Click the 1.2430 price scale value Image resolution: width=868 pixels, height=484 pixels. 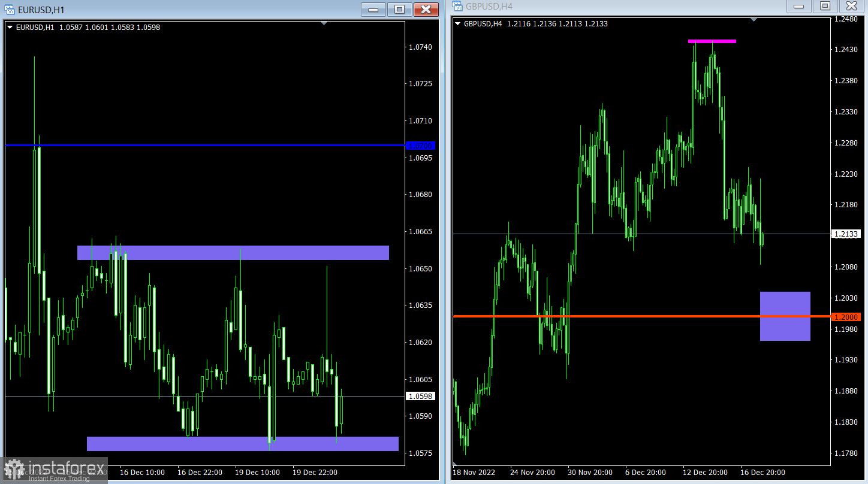(x=845, y=50)
